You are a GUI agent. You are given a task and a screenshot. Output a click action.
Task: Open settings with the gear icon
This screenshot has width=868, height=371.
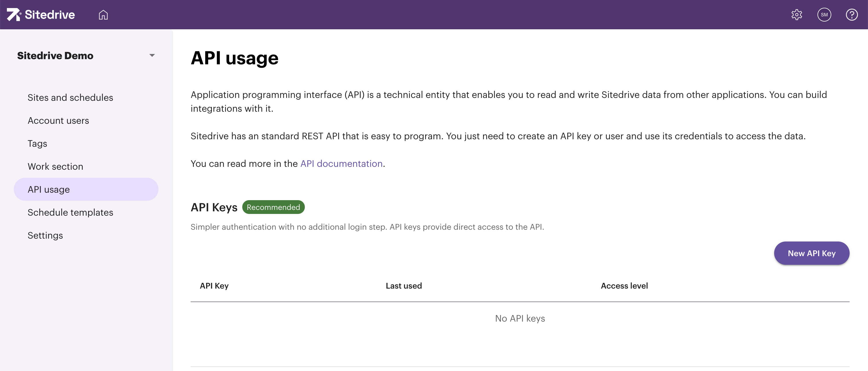pyautogui.click(x=797, y=14)
